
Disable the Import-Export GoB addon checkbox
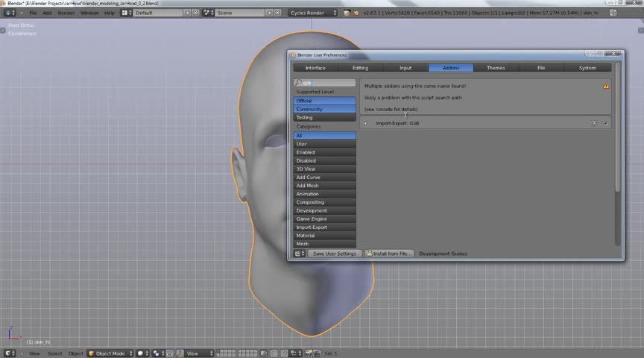coord(605,123)
